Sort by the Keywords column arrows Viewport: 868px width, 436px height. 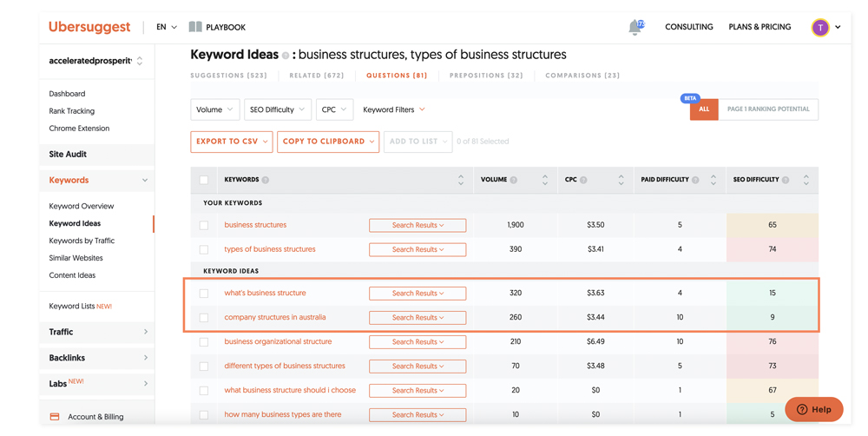tap(461, 180)
